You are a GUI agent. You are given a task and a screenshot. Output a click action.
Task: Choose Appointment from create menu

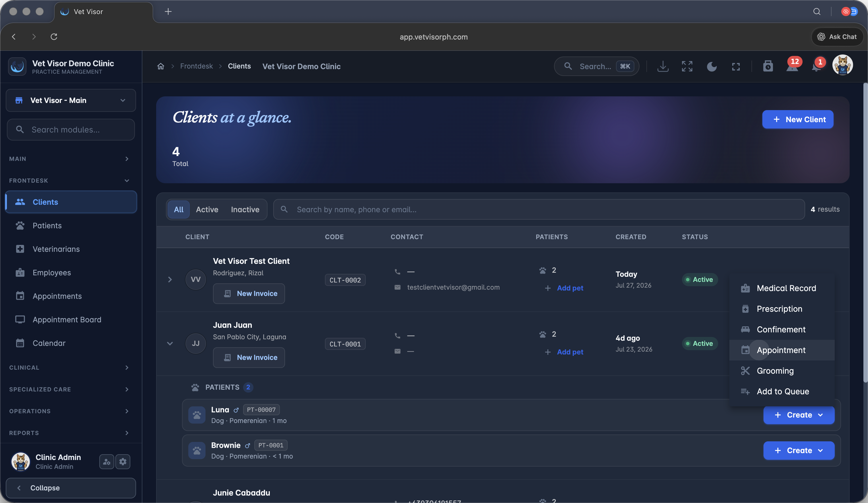782,350
